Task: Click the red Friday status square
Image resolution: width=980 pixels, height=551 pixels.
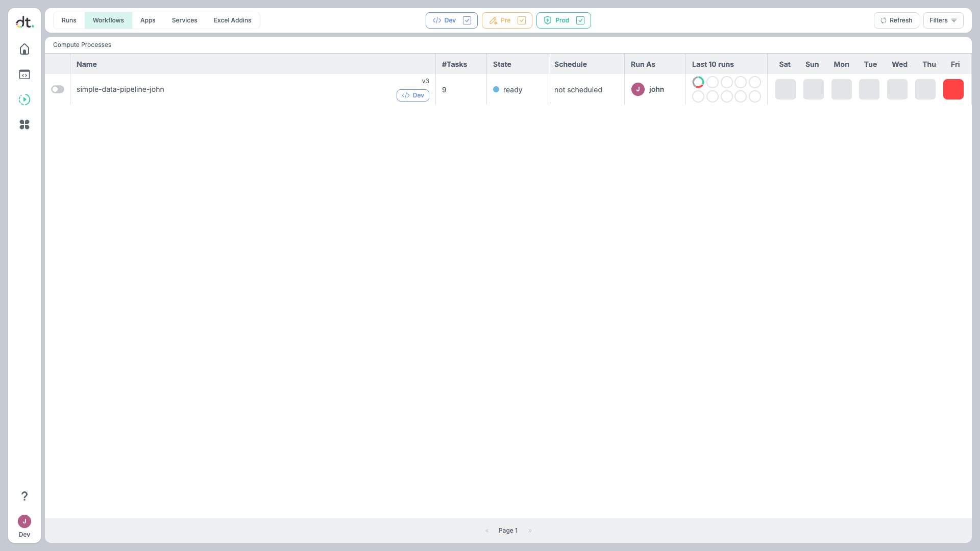Action: pyautogui.click(x=953, y=89)
